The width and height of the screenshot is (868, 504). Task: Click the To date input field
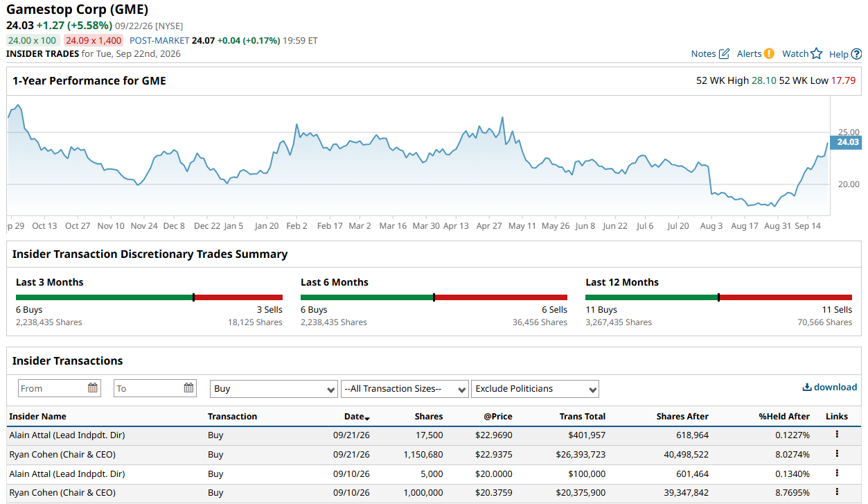click(155, 388)
